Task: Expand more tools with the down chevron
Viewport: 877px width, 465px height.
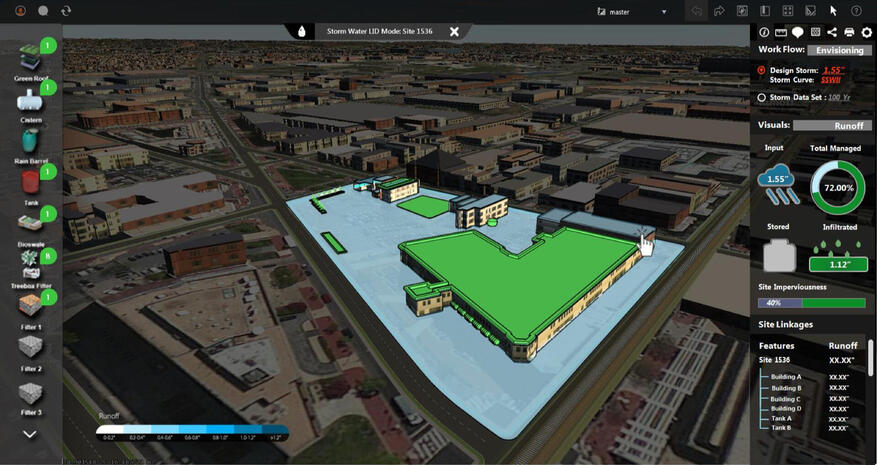Action: coord(30,434)
